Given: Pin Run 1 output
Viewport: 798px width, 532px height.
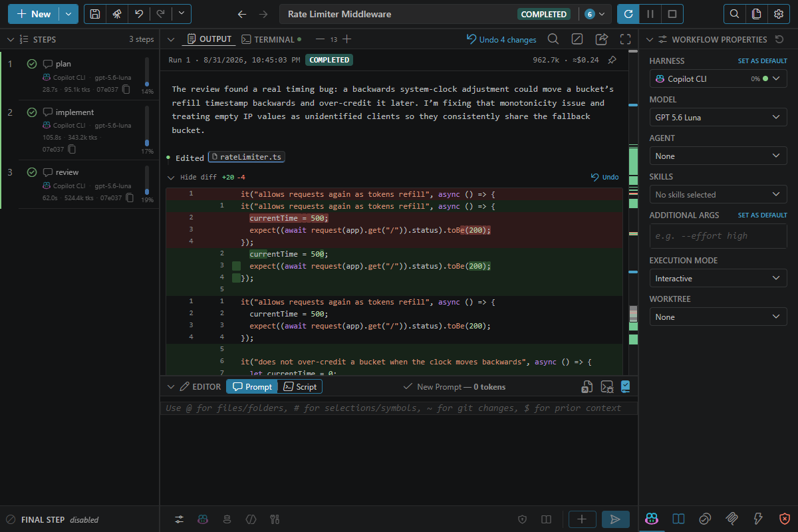Looking at the screenshot, I should (x=612, y=60).
